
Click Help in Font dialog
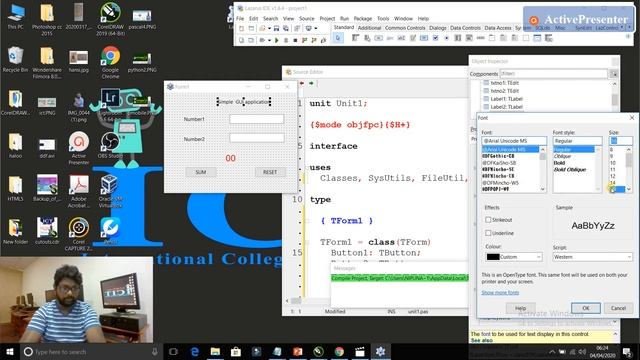pos(520,308)
